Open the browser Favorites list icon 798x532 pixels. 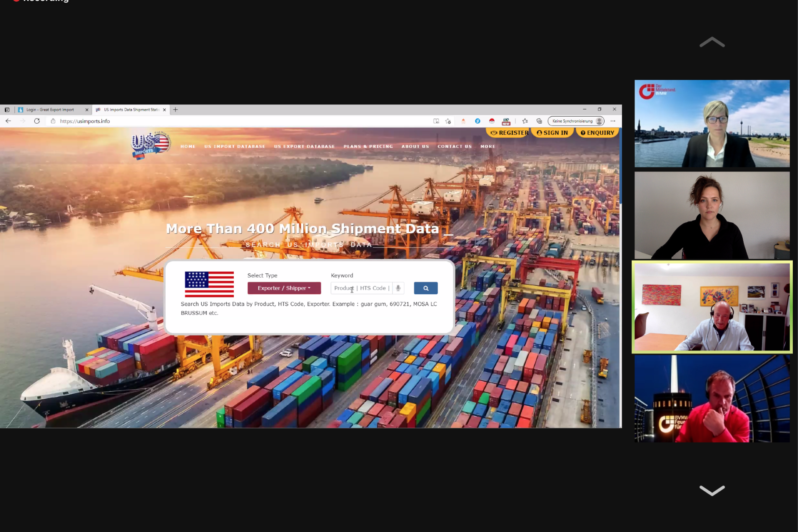coord(525,121)
